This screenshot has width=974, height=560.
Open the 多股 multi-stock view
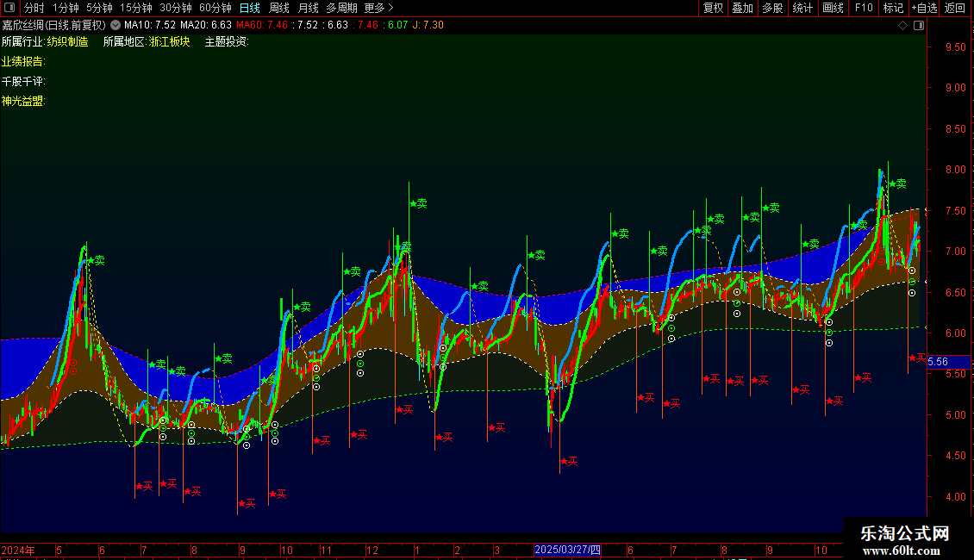773,8
